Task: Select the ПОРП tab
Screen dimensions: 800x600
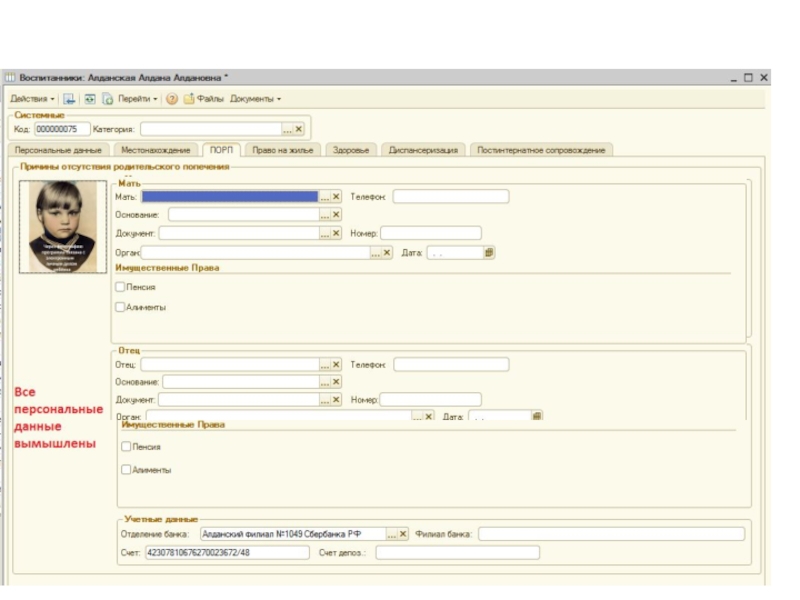Action: click(x=221, y=150)
